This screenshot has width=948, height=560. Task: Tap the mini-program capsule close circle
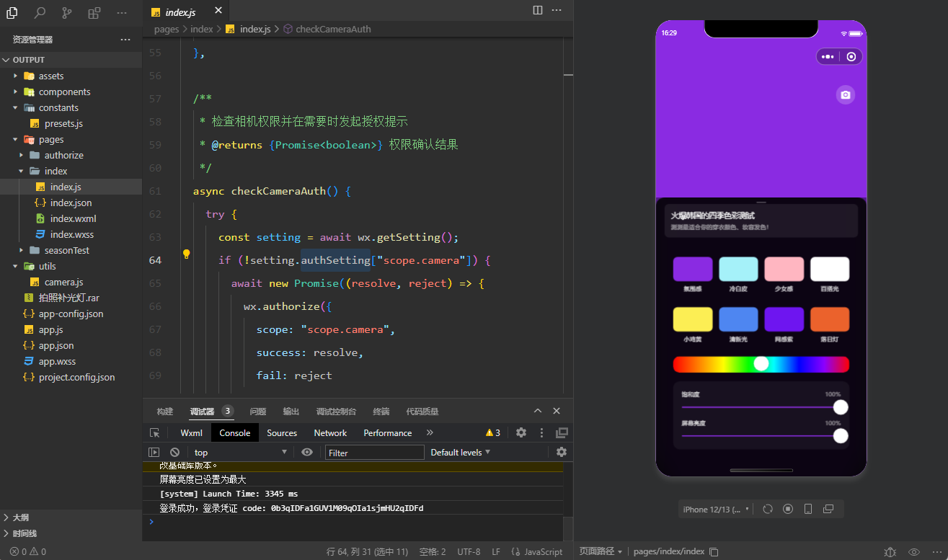[x=851, y=56]
